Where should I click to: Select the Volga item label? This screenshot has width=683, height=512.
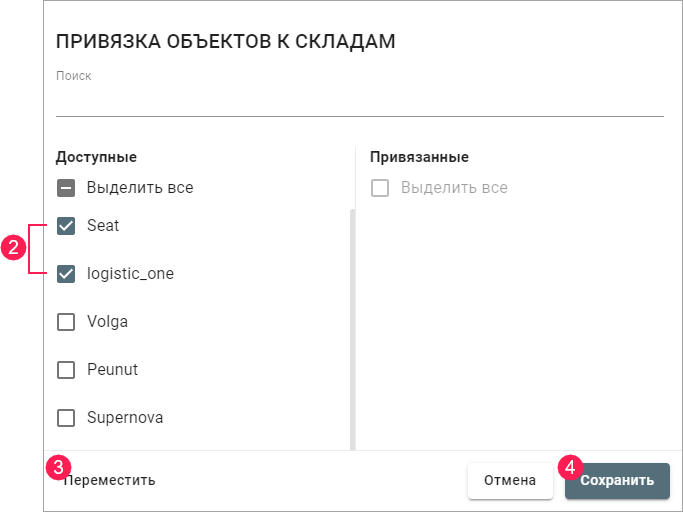[107, 322]
